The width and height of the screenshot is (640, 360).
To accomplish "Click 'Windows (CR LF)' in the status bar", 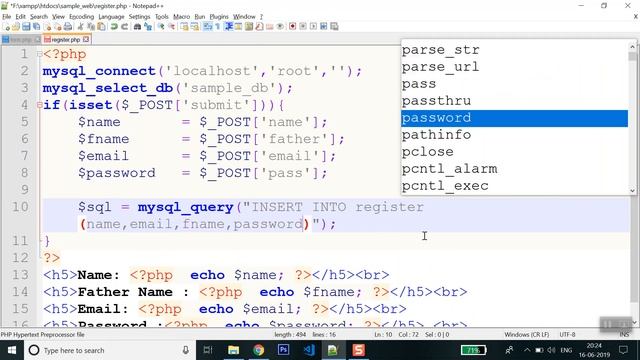I will point(527,335).
